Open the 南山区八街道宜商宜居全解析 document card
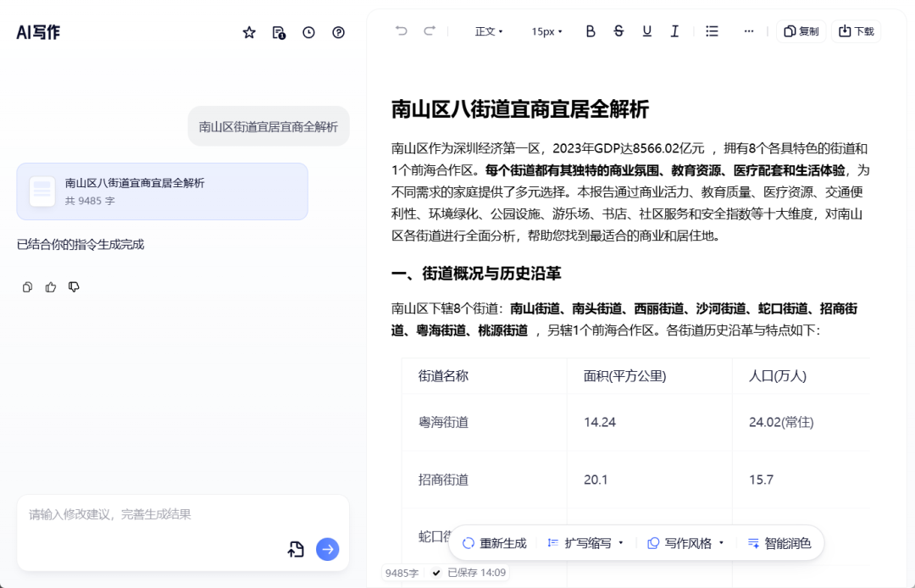 tap(162, 191)
